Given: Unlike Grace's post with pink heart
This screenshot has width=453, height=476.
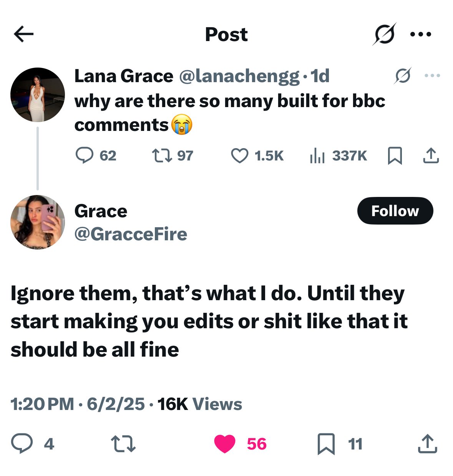Looking at the screenshot, I should [225, 444].
